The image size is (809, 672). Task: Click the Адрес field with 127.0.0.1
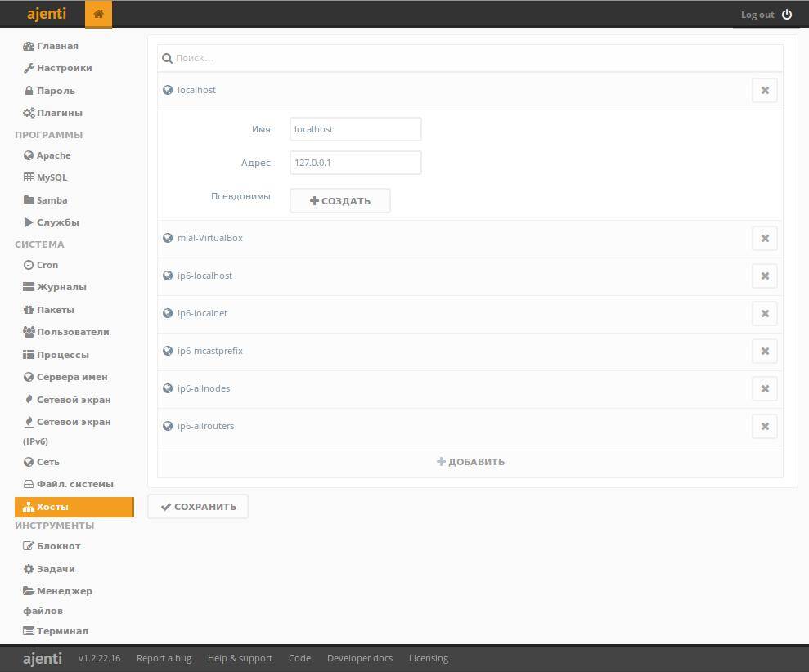click(x=355, y=163)
